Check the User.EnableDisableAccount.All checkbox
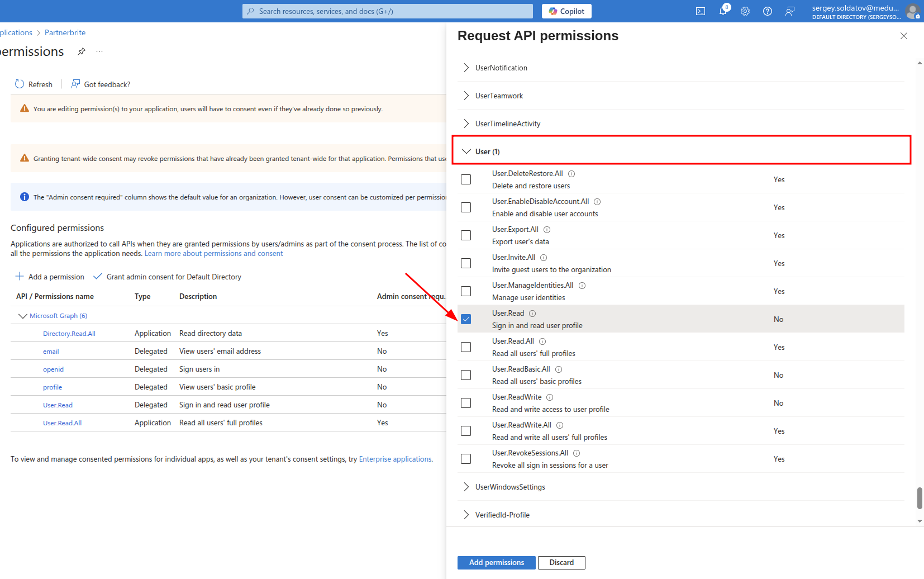Viewport: 924px width, 579px height. pos(466,207)
